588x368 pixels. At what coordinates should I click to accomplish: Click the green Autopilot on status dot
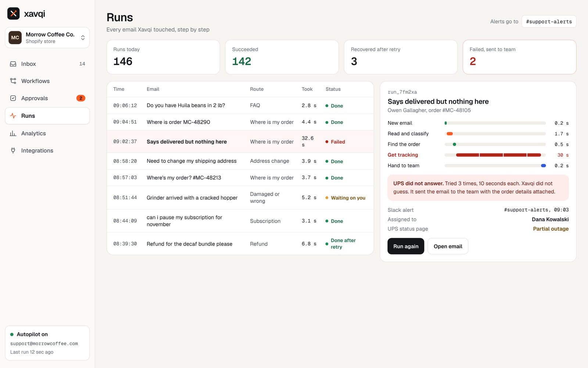click(12, 335)
